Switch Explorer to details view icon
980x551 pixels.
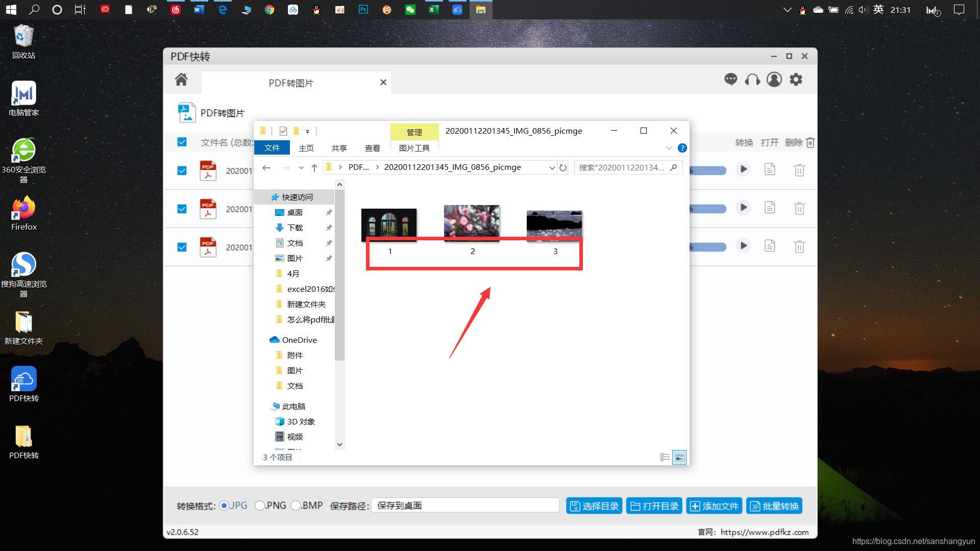click(x=665, y=458)
